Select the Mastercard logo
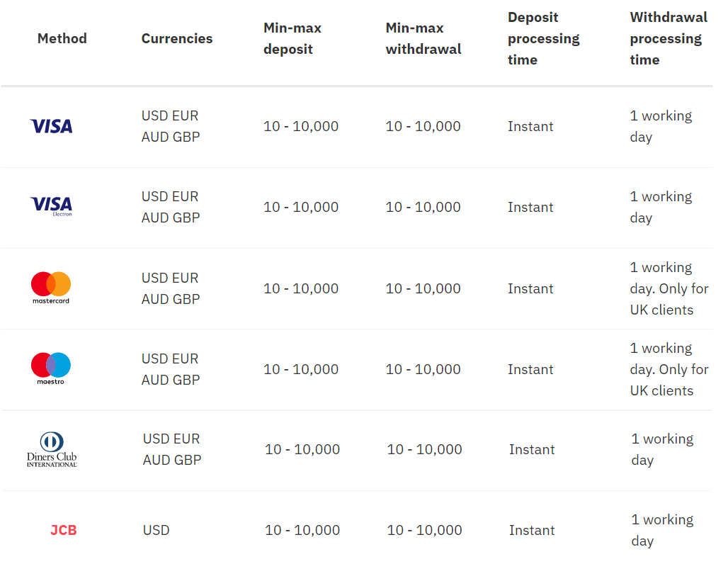Viewport: 728px width, 581px height. 51,287
